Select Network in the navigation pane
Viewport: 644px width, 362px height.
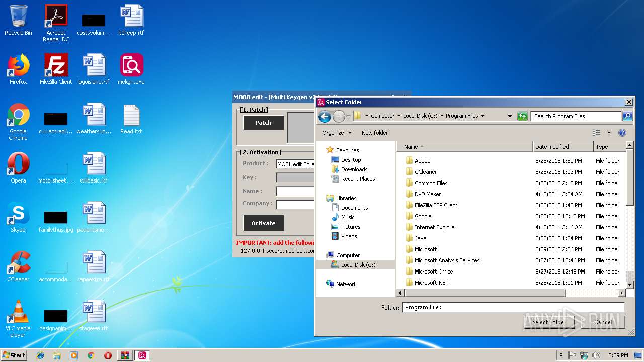[346, 284]
